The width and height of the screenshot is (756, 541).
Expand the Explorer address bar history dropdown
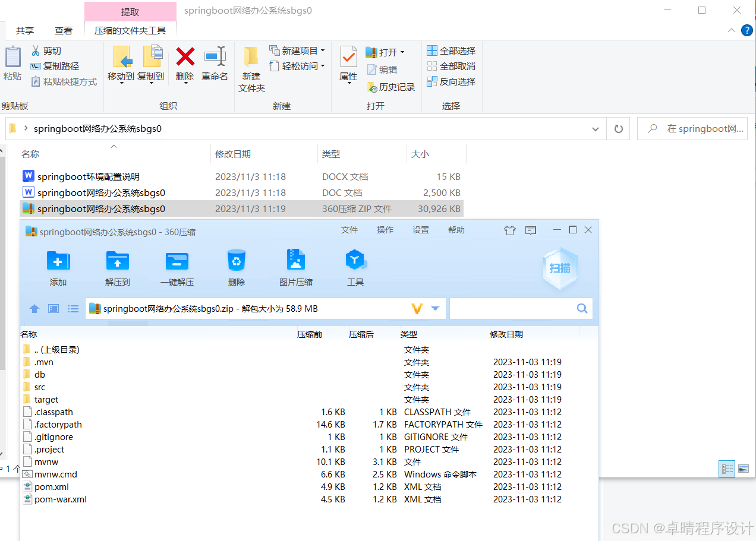[x=596, y=129]
